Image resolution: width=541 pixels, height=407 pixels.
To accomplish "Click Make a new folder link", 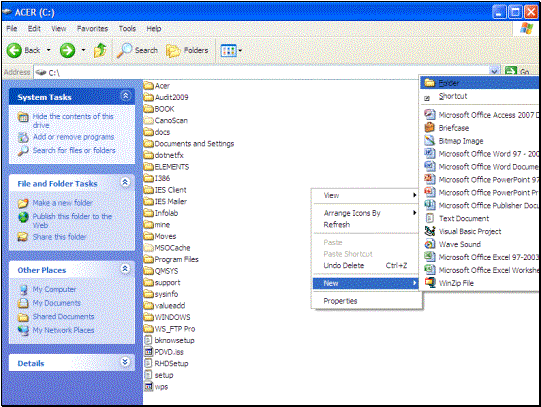I will pyautogui.click(x=62, y=203).
